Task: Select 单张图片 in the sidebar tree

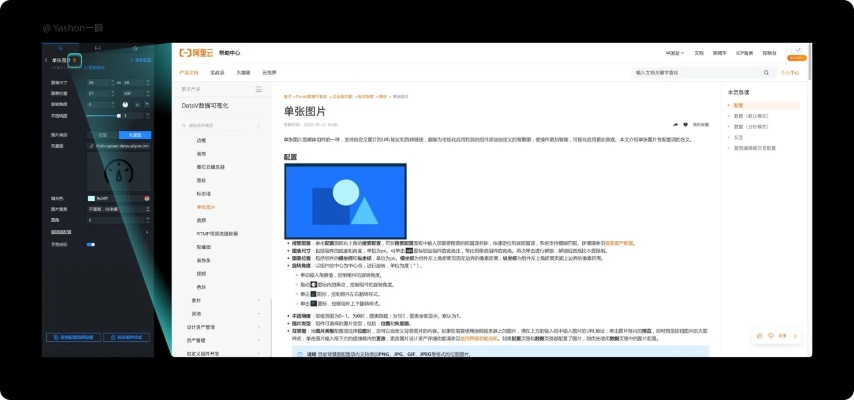Action: [x=206, y=207]
